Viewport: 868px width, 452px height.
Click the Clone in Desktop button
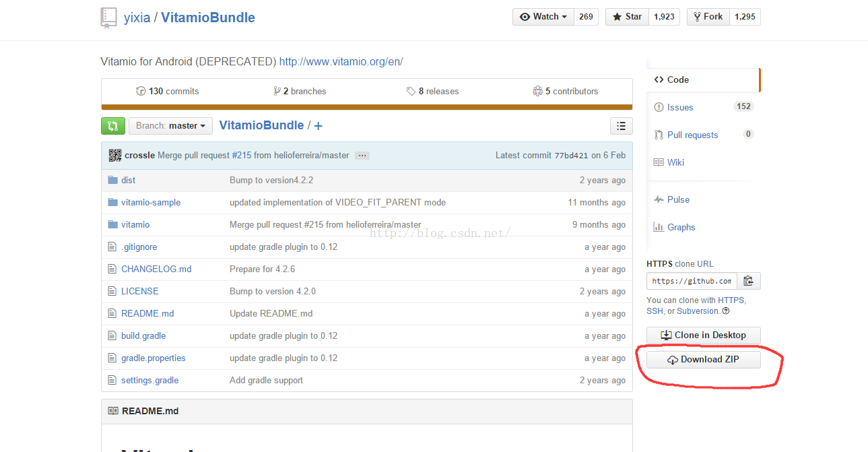click(704, 335)
